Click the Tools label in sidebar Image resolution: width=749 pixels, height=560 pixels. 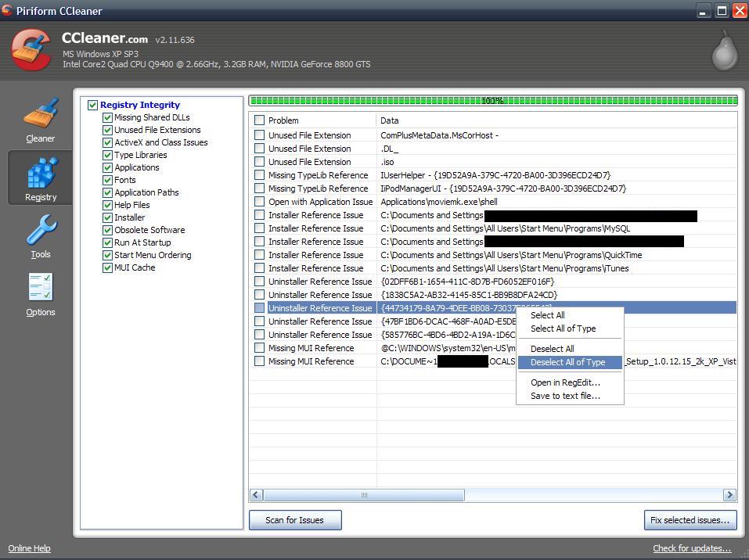click(x=41, y=254)
